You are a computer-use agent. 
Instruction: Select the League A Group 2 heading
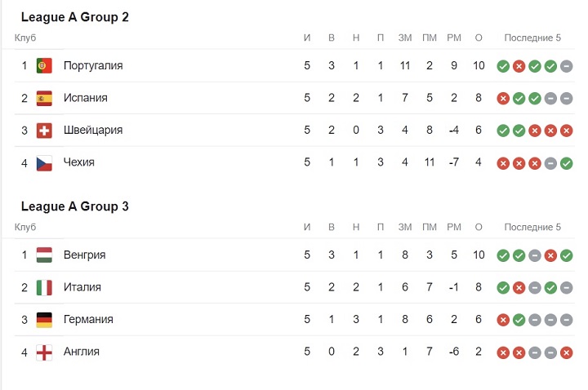pyautogui.click(x=75, y=17)
